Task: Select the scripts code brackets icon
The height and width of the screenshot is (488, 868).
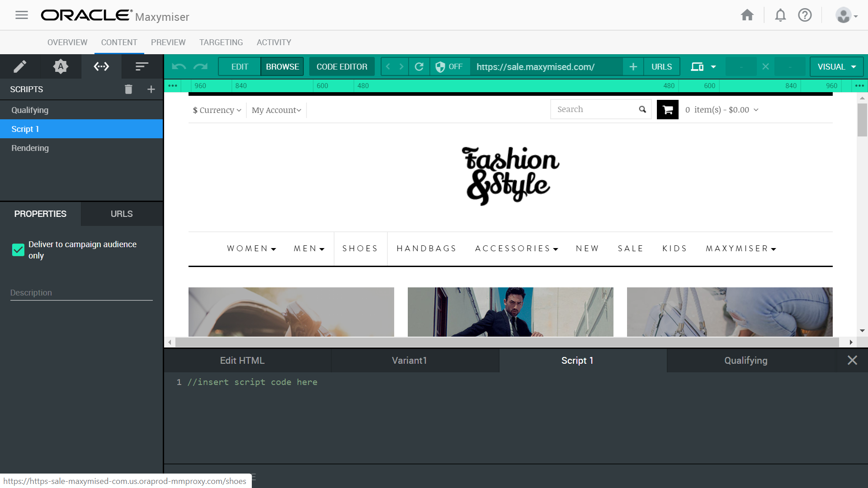Action: pos(101,67)
